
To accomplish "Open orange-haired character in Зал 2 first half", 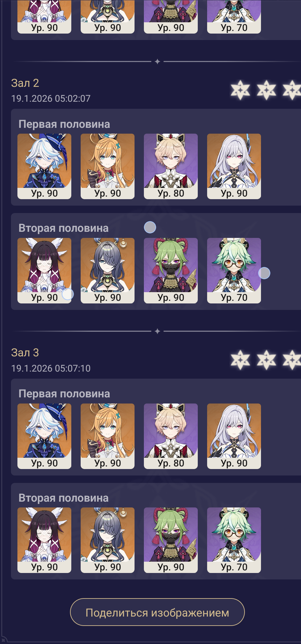I will [107, 166].
